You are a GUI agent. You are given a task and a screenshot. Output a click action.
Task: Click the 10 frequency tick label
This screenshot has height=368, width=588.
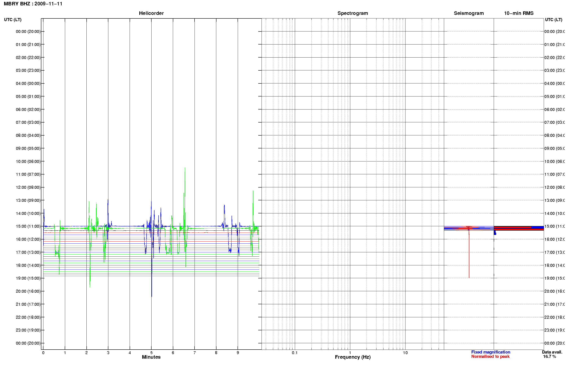click(405, 353)
